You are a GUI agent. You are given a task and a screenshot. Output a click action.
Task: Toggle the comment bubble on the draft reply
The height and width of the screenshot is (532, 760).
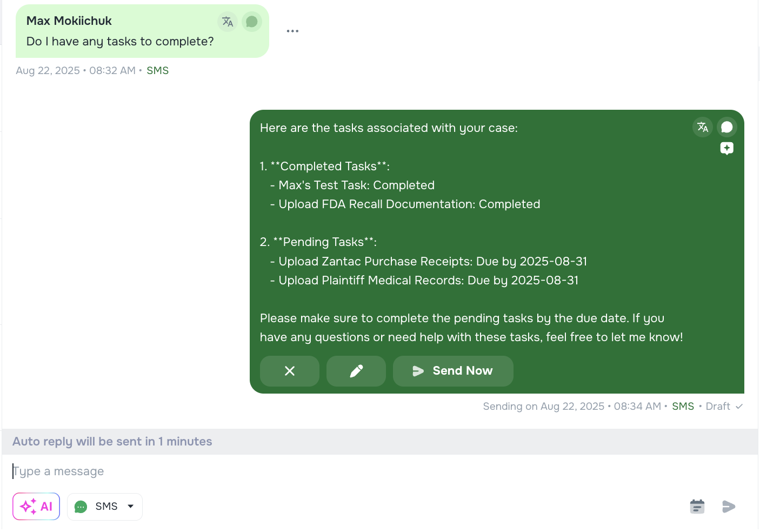pyautogui.click(x=726, y=127)
